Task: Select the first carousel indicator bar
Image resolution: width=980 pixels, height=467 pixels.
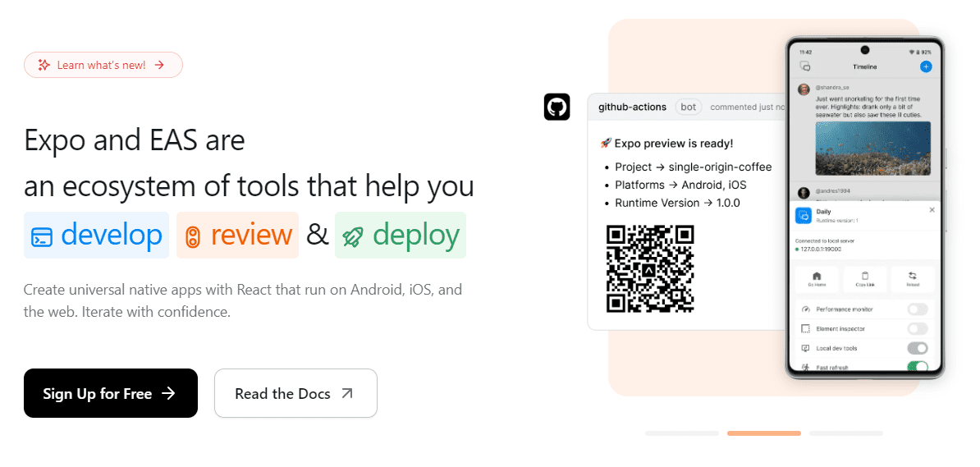Action: point(682,433)
